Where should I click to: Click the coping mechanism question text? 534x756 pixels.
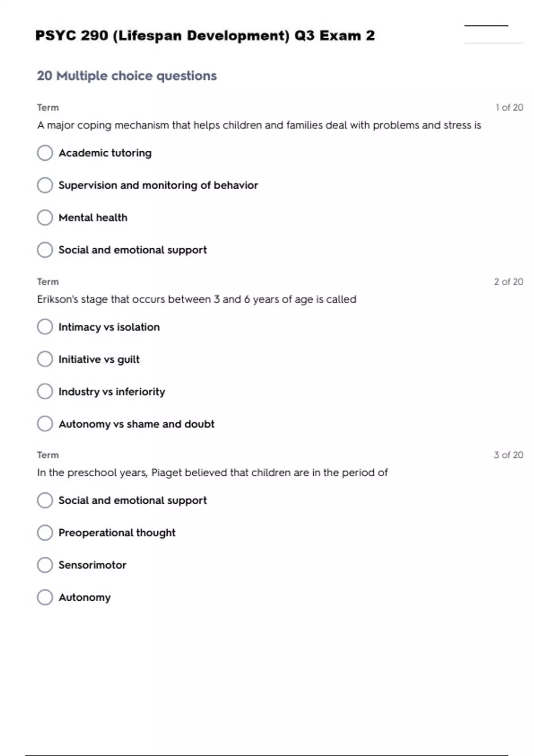(x=259, y=125)
